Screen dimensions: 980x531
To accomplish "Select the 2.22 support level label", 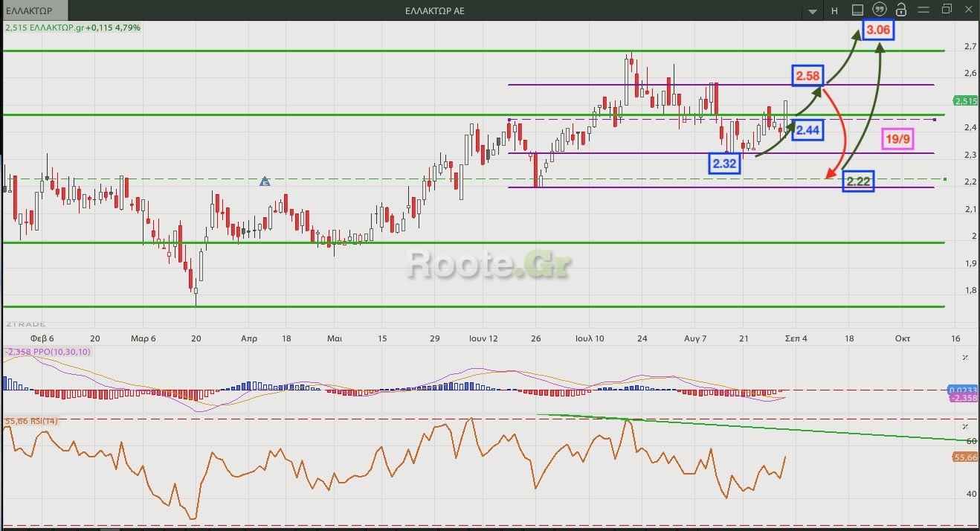I will [858, 181].
